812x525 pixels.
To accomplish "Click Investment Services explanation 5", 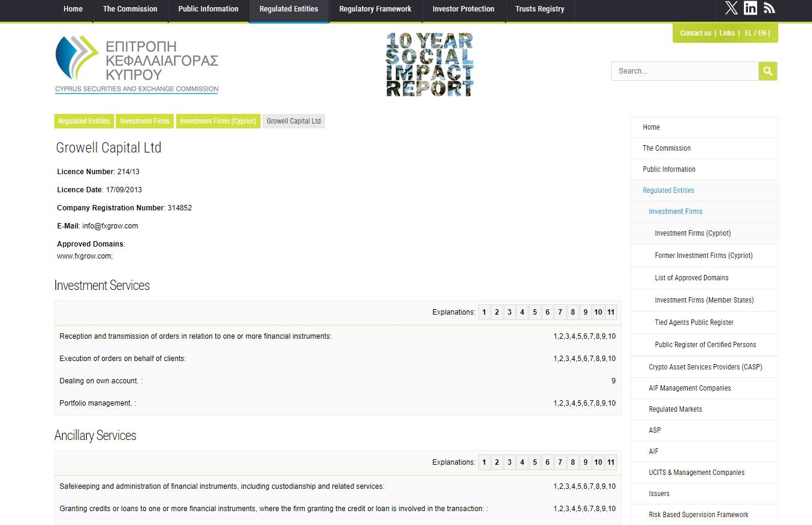I will click(x=534, y=312).
